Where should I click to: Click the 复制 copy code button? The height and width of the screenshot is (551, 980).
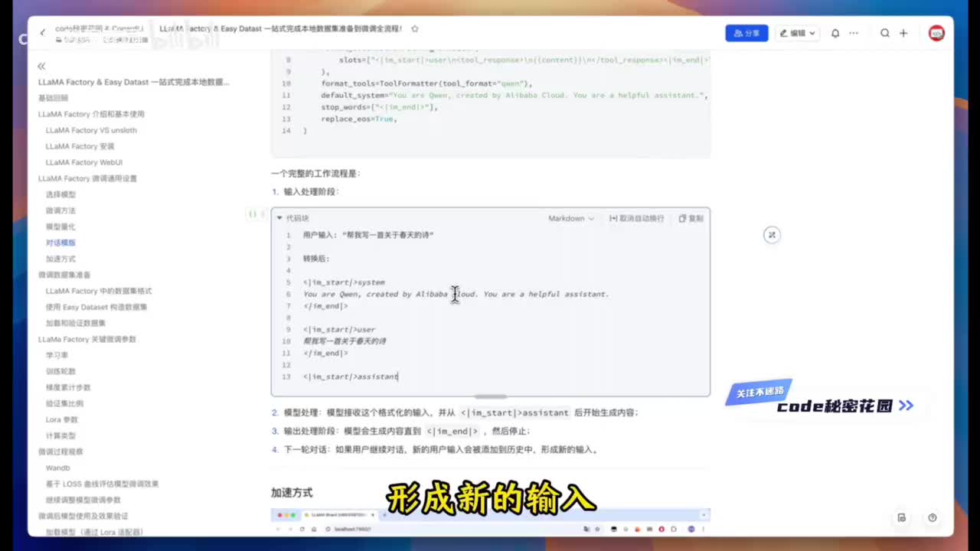(x=691, y=218)
